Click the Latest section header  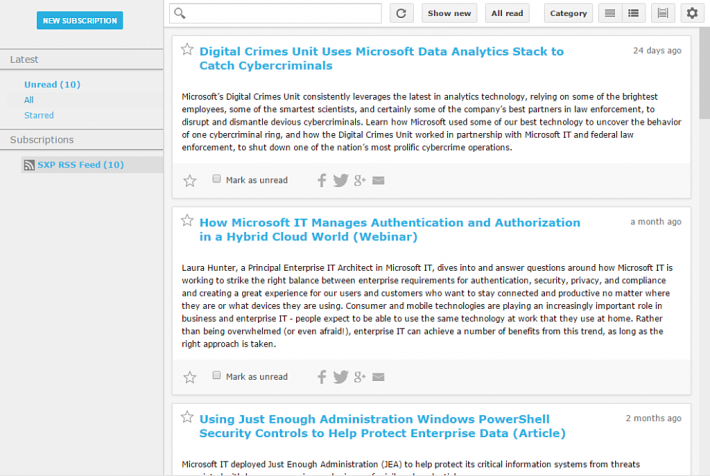coord(82,59)
